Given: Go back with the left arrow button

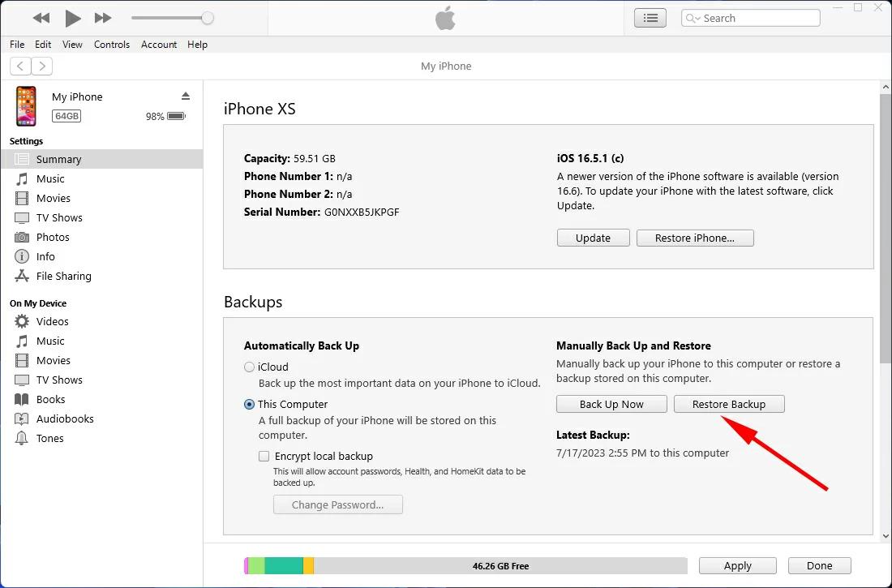Looking at the screenshot, I should (20, 66).
